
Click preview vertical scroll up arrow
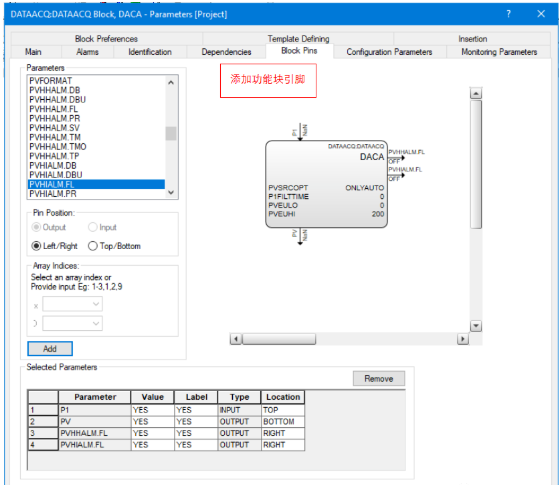coord(476,94)
